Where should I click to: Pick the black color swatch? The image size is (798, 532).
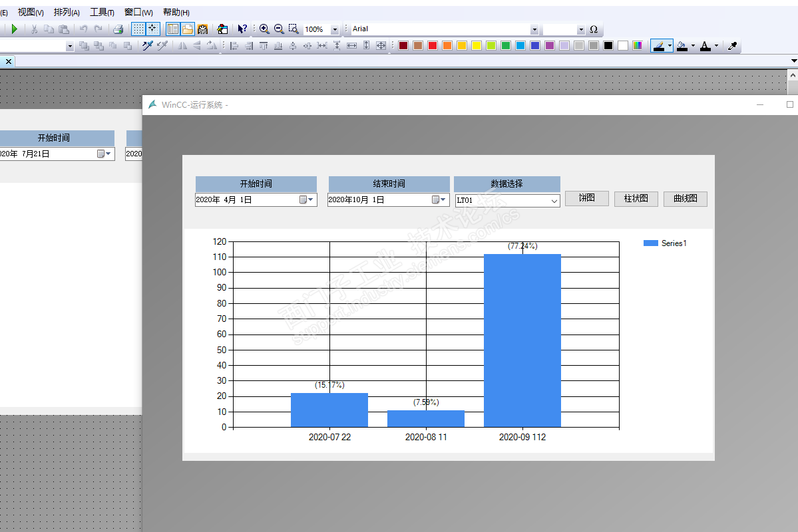pyautogui.click(x=608, y=46)
